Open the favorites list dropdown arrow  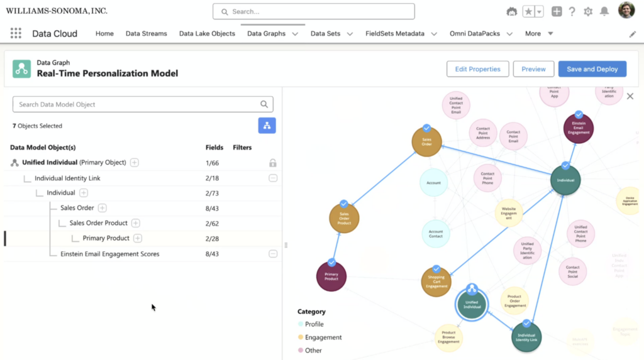539,11
